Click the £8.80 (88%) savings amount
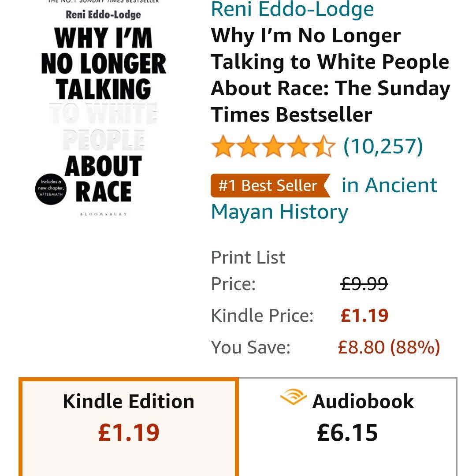Viewport: 476px width, 476px height. (389, 347)
